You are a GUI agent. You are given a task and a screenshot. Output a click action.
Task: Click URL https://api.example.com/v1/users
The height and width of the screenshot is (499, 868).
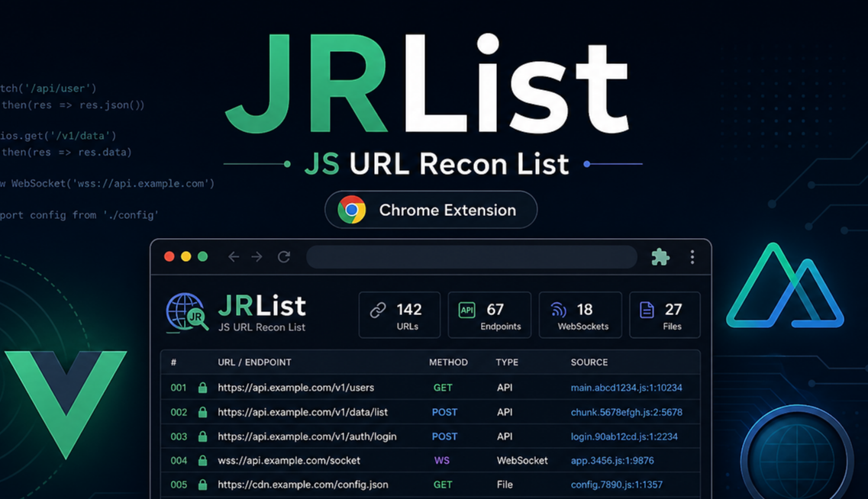coord(296,388)
